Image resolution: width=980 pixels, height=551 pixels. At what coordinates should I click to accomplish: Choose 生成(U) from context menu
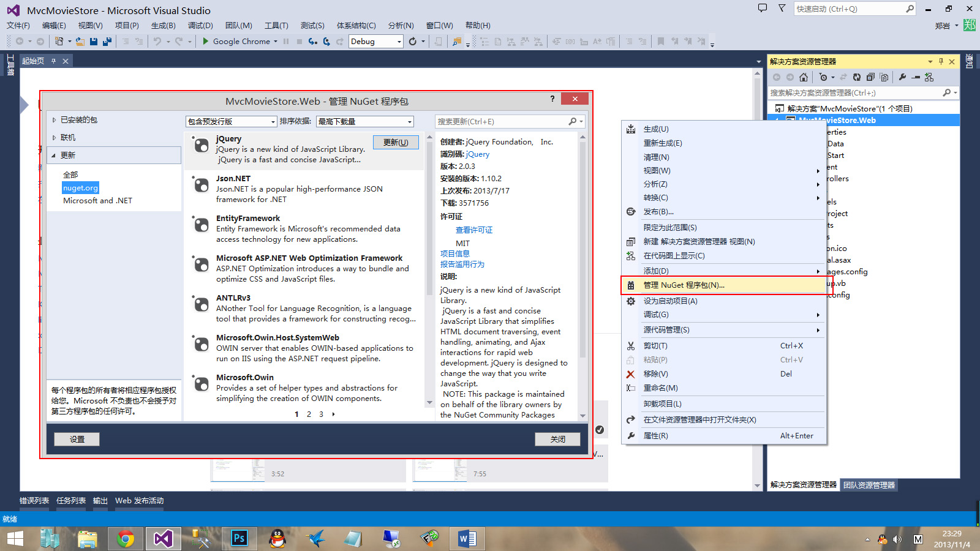(725, 129)
